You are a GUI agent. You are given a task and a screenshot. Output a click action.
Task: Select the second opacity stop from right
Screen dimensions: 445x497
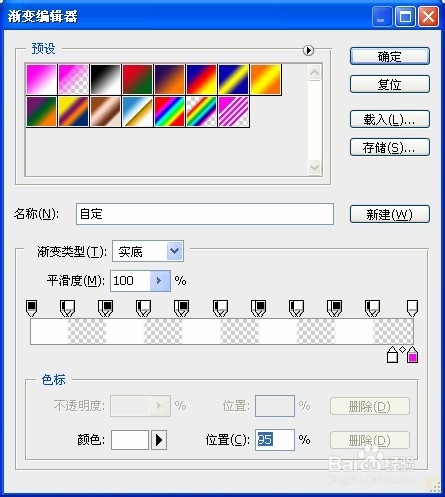(372, 308)
